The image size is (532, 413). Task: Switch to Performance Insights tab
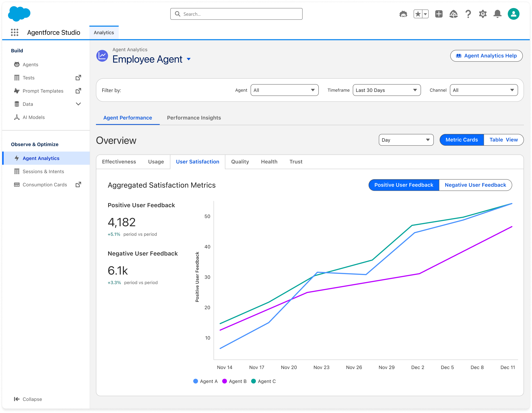194,118
